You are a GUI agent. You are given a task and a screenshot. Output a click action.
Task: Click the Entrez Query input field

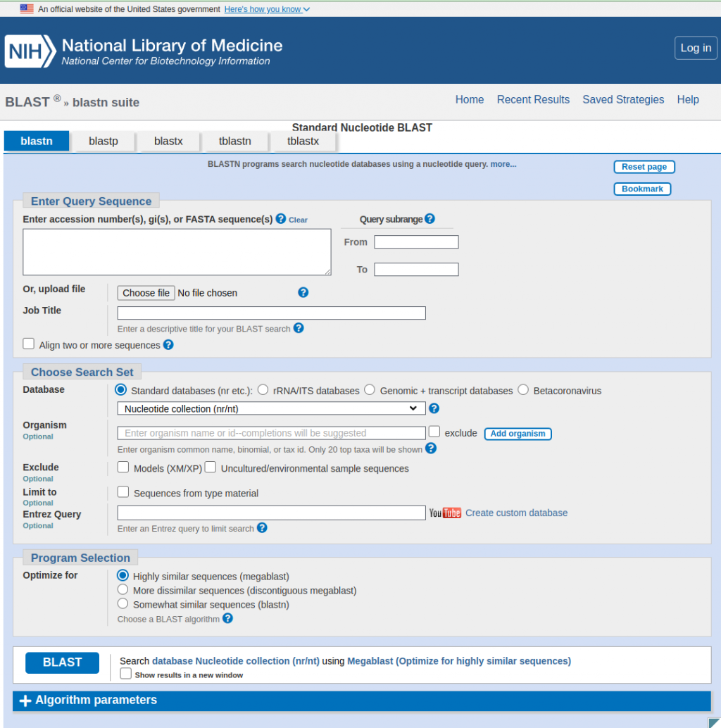(x=272, y=513)
